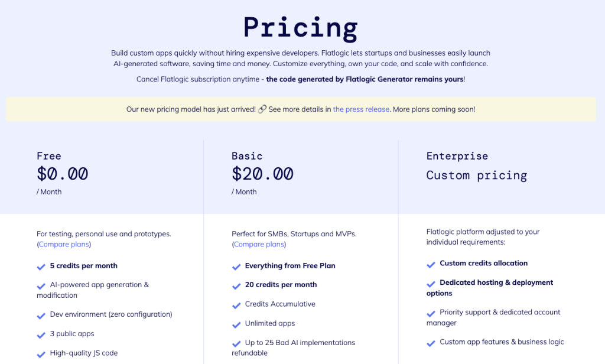Select the Free plan heading
The image size is (605, 364).
49,156
